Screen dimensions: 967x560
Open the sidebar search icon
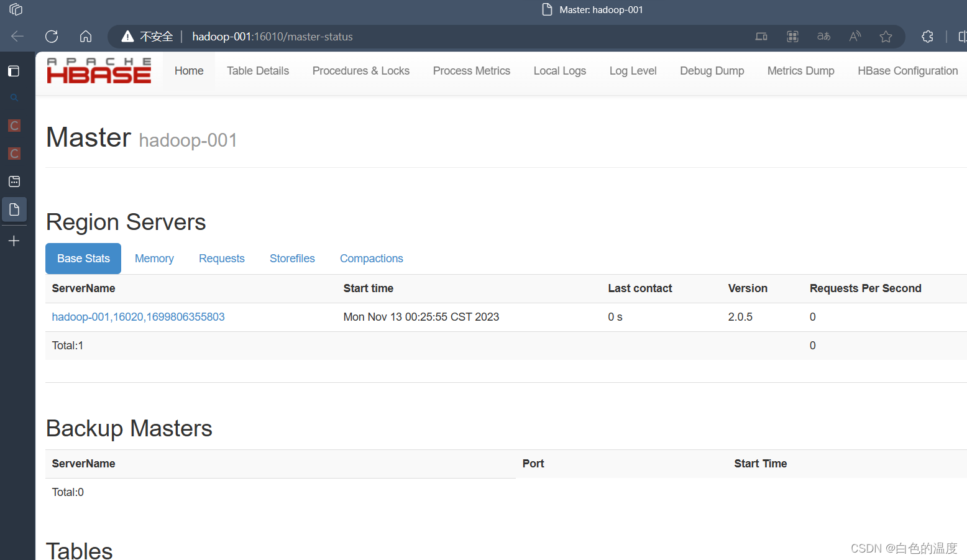click(x=14, y=98)
